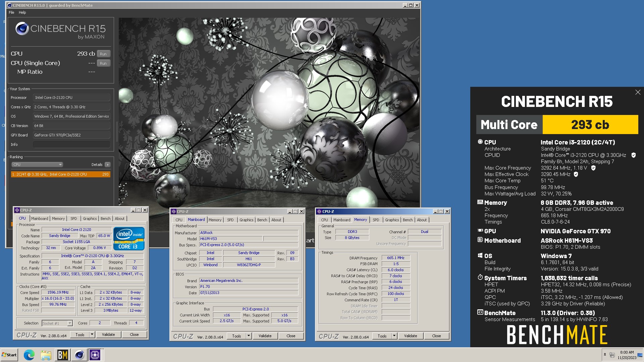
Task: Click the BenchMate CPU section chip icon
Action: click(480, 142)
